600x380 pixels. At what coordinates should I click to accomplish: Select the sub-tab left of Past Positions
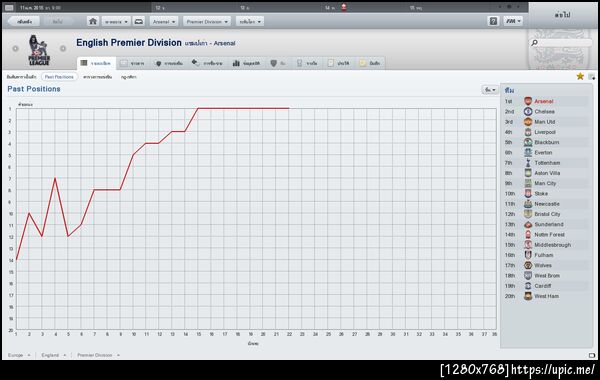tap(21, 77)
